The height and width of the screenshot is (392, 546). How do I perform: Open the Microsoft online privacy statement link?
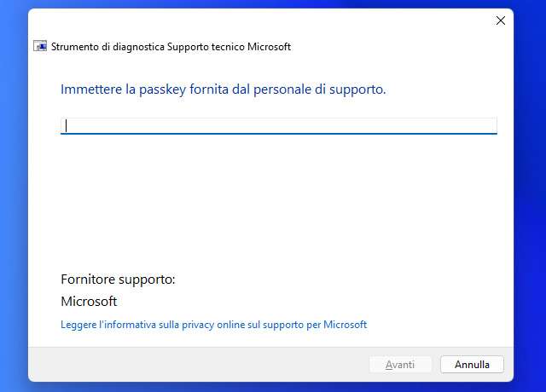click(x=213, y=325)
